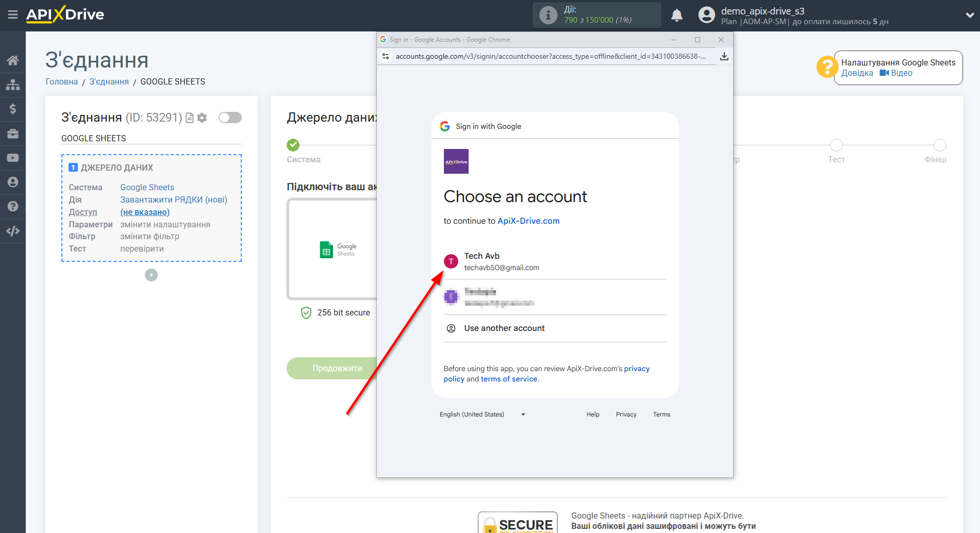Open the YouTube icon in the sidebar
980x533 pixels.
pos(13,157)
